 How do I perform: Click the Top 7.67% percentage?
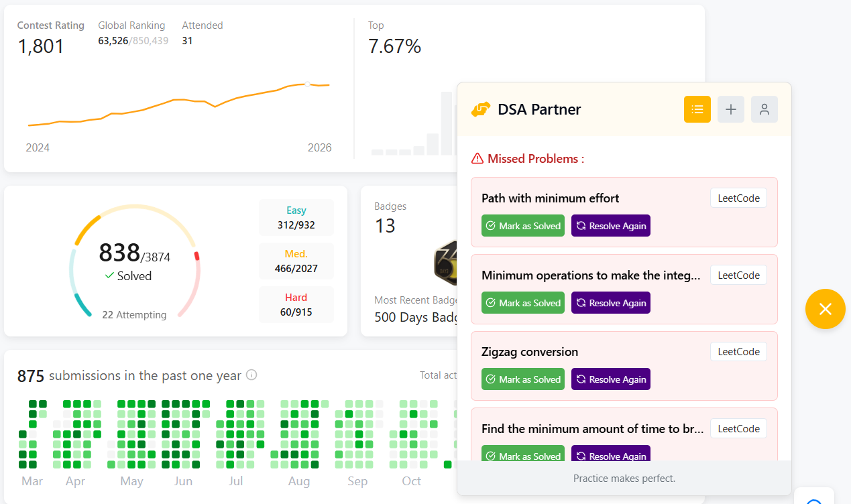click(x=394, y=46)
